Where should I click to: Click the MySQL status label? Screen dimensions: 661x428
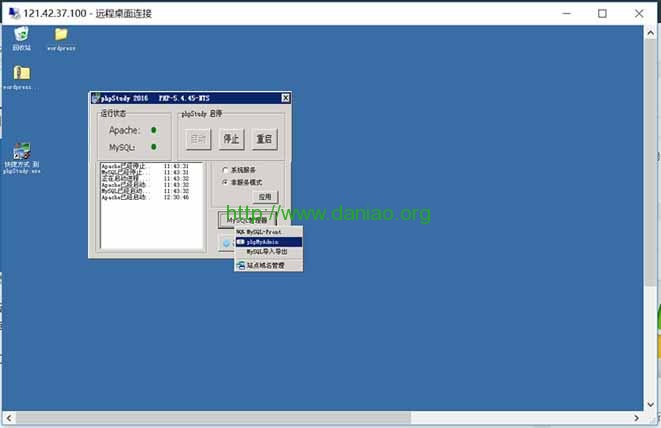pos(122,148)
